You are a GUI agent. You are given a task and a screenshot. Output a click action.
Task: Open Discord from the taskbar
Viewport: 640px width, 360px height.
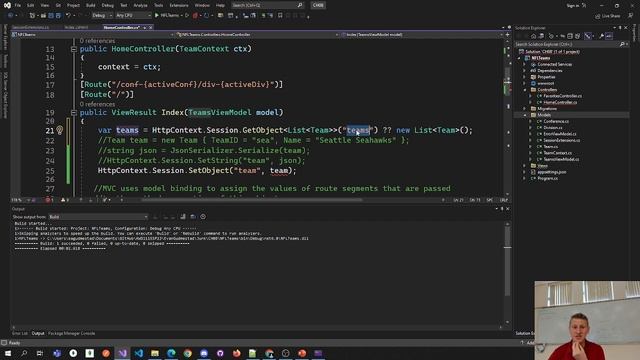pyautogui.click(x=204, y=353)
